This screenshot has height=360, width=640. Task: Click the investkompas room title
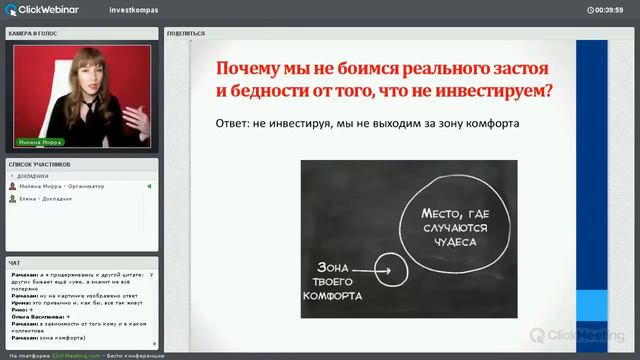[x=133, y=10]
